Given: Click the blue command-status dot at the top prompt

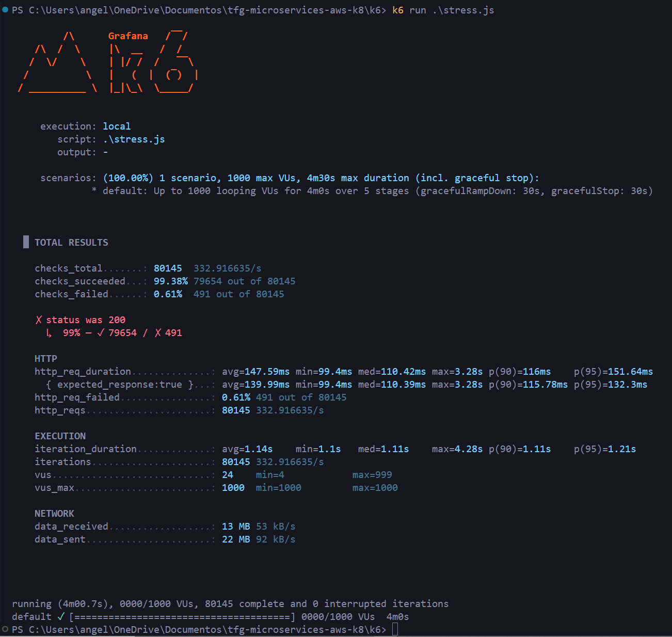Looking at the screenshot, I should (x=5, y=9).
